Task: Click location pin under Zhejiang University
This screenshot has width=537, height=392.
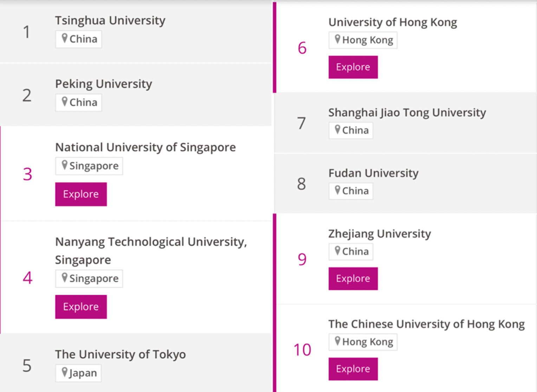Action: [337, 250]
